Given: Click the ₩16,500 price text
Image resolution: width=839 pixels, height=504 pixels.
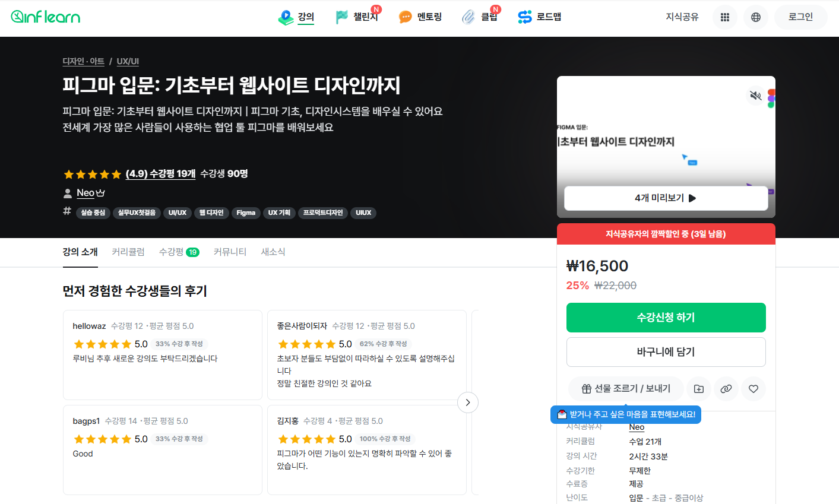Looking at the screenshot, I should [x=597, y=266].
